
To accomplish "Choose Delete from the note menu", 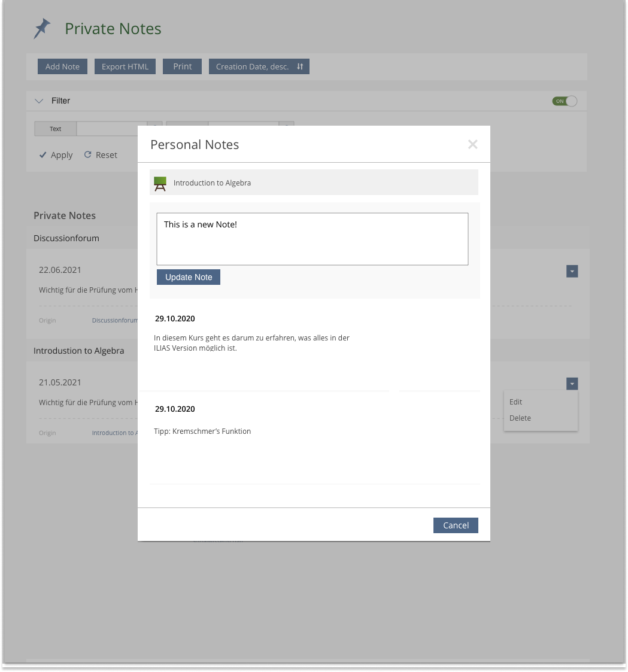I will click(x=520, y=418).
